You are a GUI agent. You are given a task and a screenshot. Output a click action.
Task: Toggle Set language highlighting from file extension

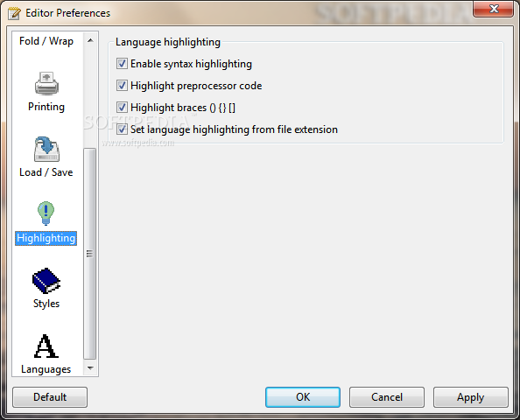pos(122,129)
